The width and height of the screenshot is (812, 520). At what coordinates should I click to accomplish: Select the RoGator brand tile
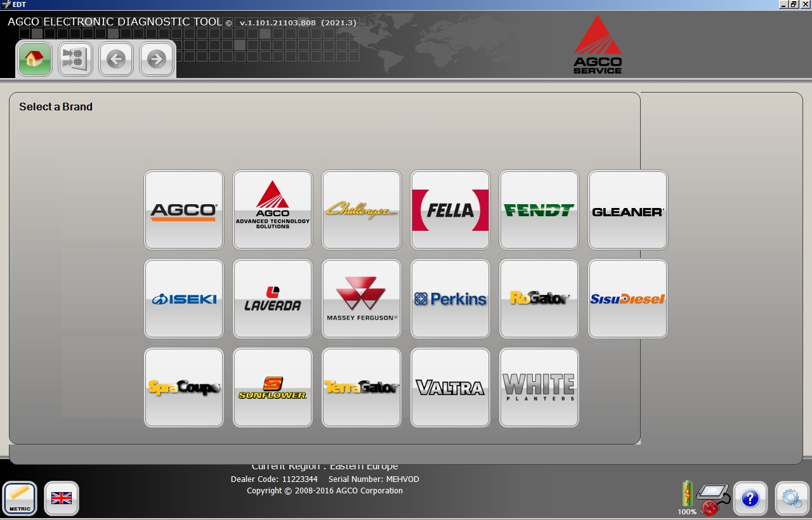(x=539, y=299)
